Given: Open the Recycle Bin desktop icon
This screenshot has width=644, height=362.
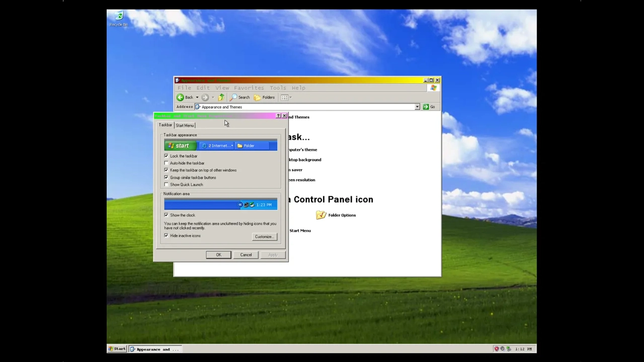Looking at the screenshot, I should pyautogui.click(x=119, y=18).
